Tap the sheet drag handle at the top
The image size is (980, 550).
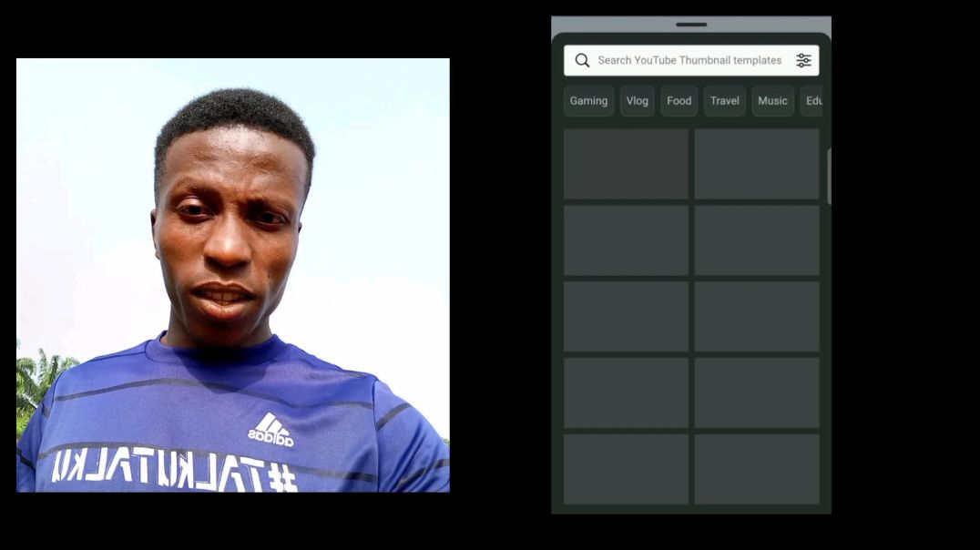690,25
